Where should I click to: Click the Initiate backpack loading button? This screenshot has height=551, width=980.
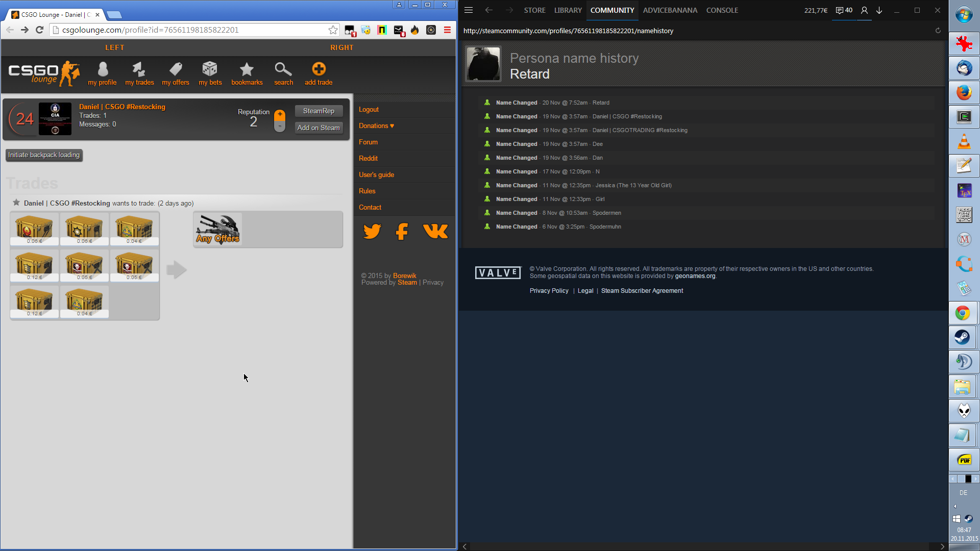(x=44, y=155)
